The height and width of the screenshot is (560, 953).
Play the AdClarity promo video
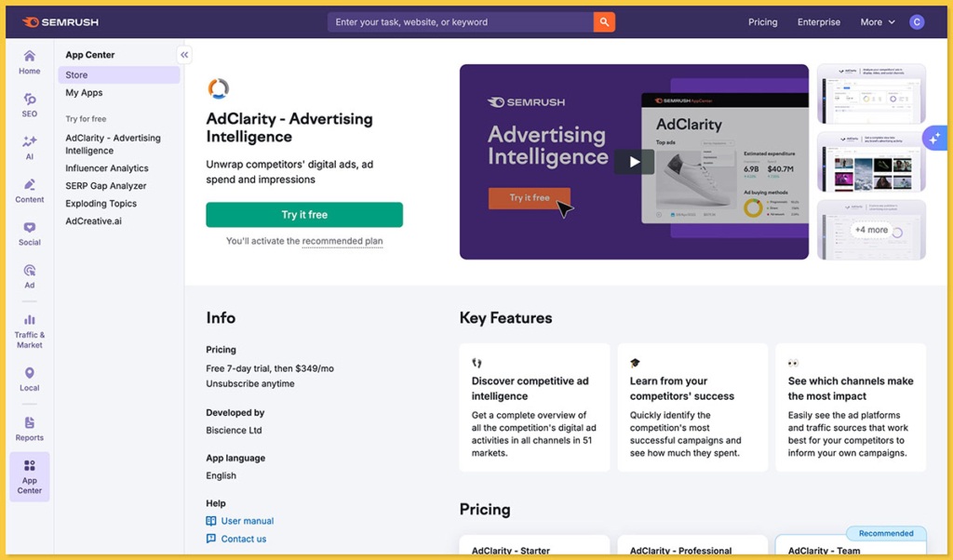coord(634,161)
